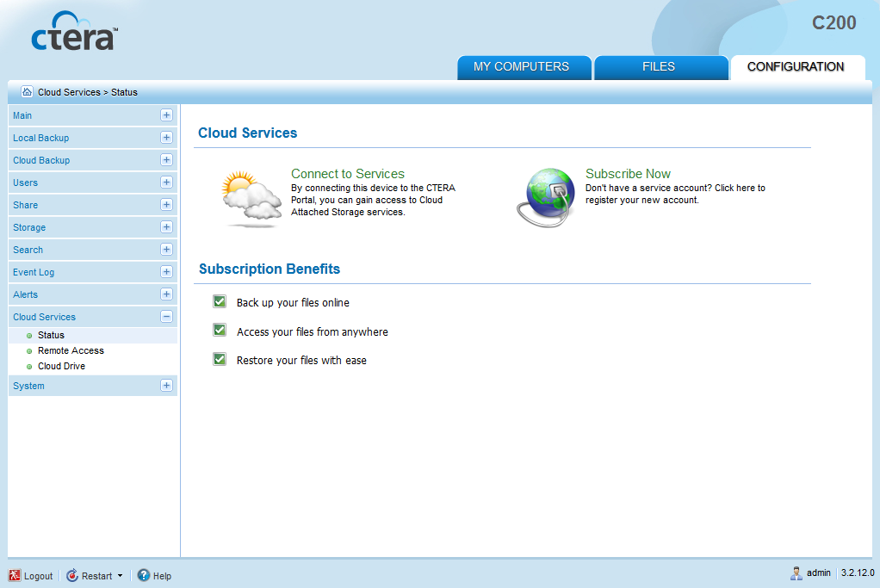Click the Storage sidebar label

coord(29,228)
